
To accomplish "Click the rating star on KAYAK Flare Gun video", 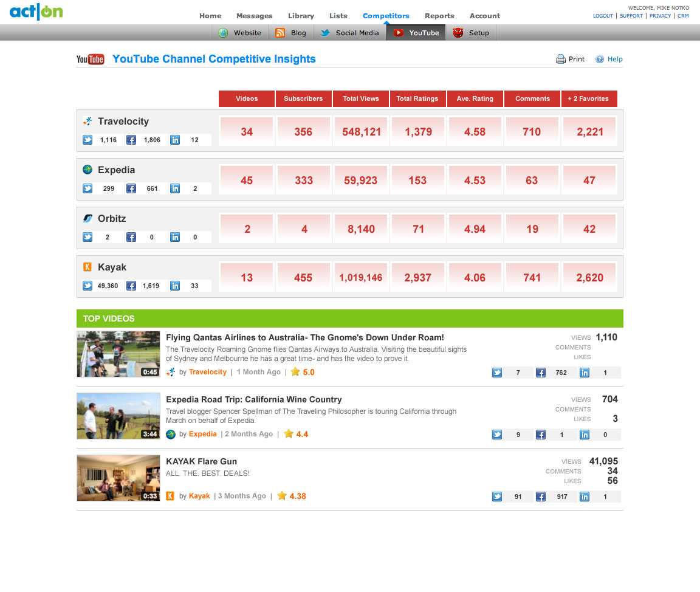I will pos(282,495).
